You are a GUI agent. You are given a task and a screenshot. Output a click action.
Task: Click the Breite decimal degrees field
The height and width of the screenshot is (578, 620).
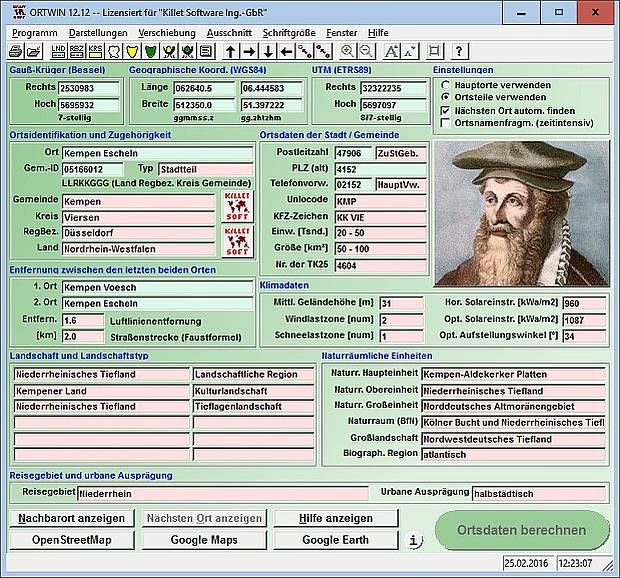point(272,105)
